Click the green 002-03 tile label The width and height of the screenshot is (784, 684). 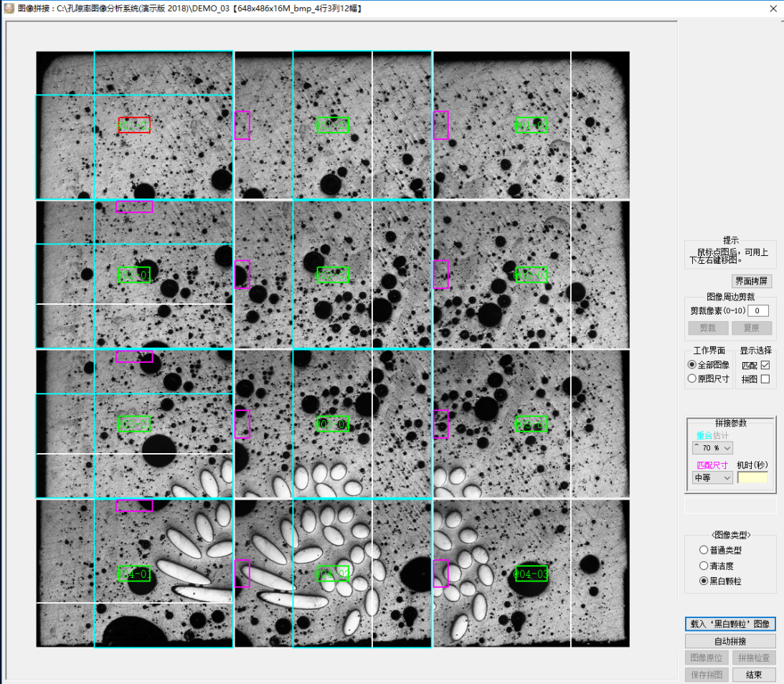532,275
